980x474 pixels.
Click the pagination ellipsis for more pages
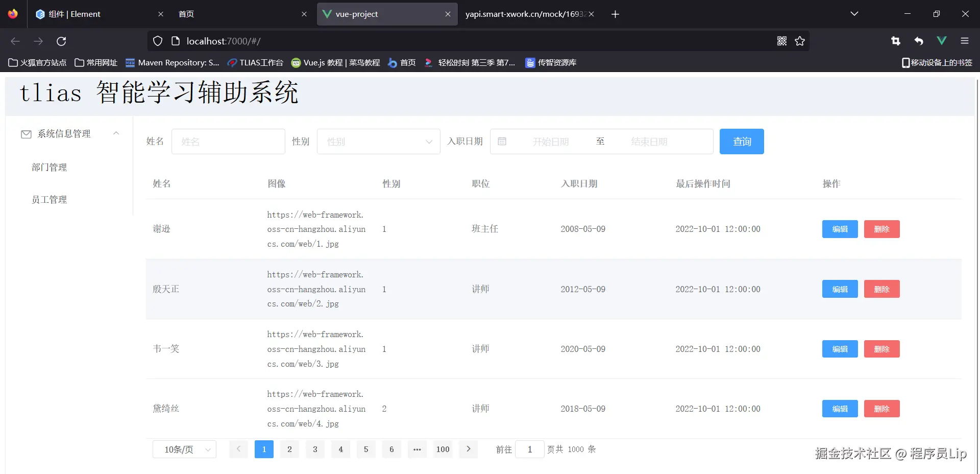pyautogui.click(x=417, y=449)
